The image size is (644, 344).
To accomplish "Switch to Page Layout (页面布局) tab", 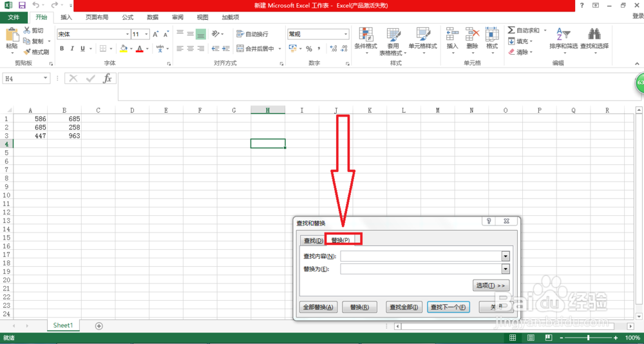I will click(x=97, y=17).
